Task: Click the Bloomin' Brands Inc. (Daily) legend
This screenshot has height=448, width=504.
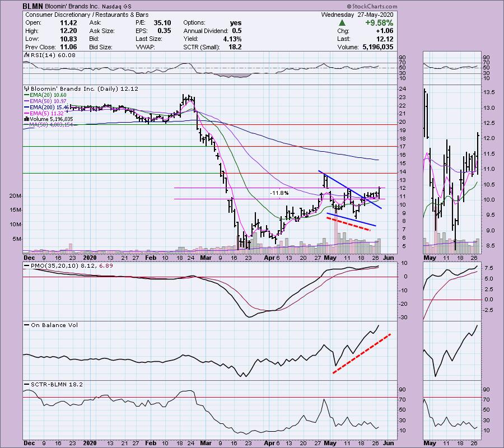Action: [x=81, y=88]
